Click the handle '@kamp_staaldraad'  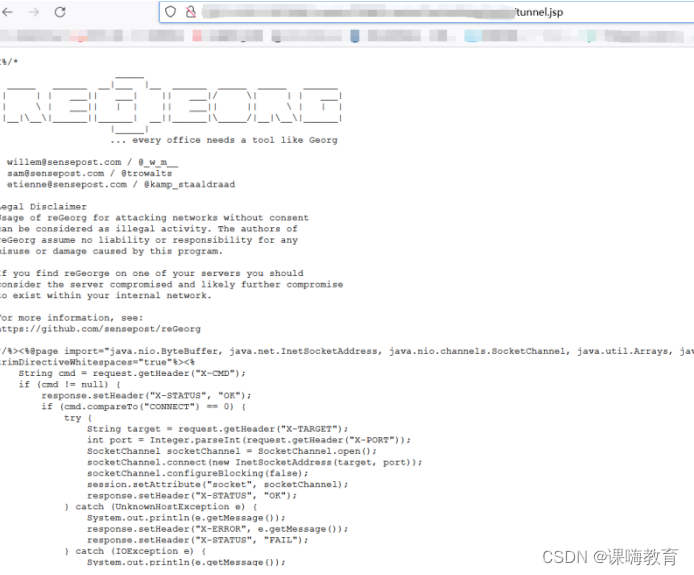click(189, 185)
